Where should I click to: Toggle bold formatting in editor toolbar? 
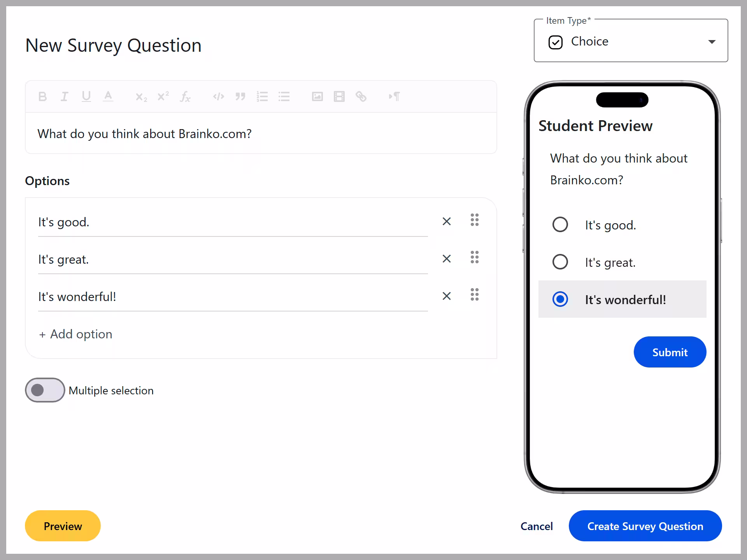(x=43, y=96)
